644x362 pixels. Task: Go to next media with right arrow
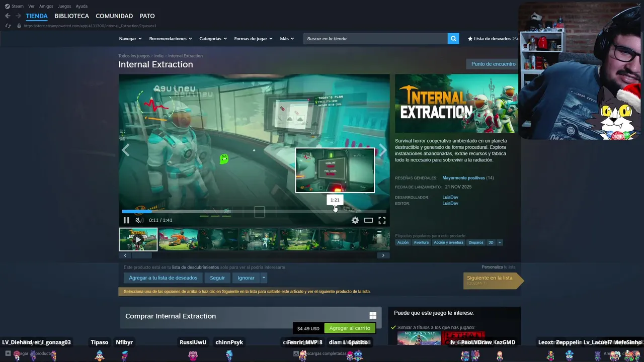click(x=383, y=150)
